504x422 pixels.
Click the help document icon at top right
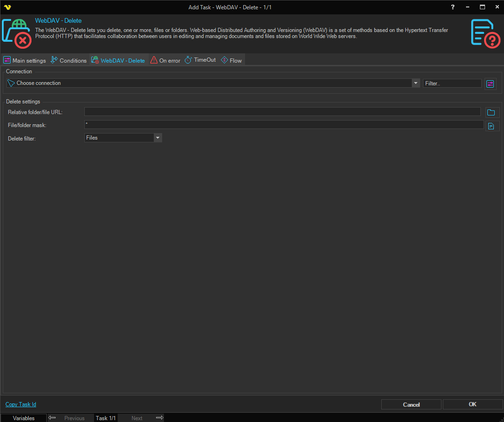click(x=485, y=33)
